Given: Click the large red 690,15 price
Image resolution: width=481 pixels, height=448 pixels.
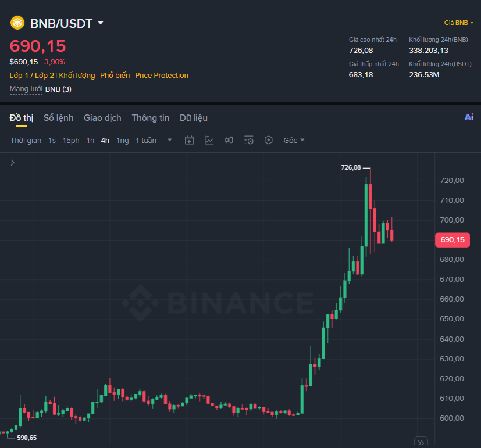Looking at the screenshot, I should pyautogui.click(x=38, y=46).
